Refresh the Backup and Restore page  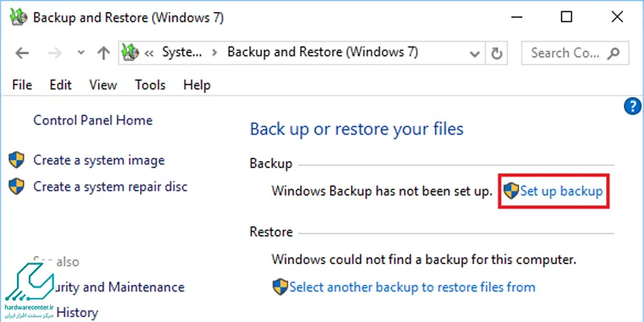pyautogui.click(x=497, y=53)
